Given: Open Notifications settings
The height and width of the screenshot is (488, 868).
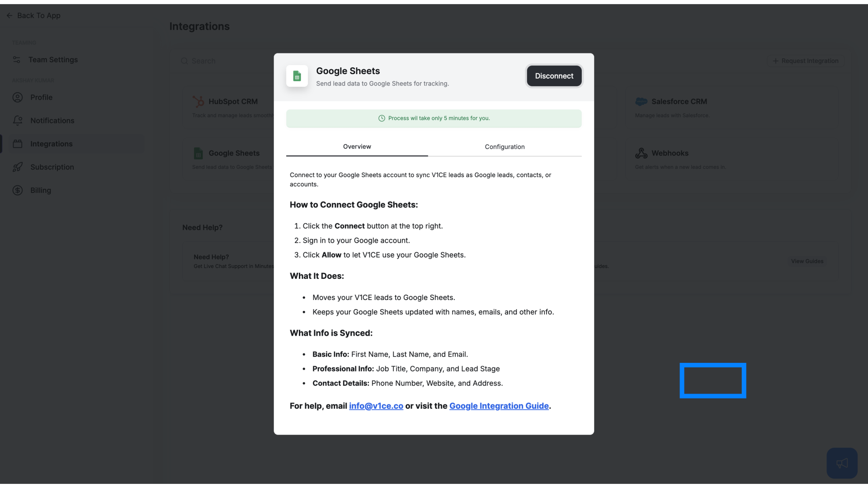Looking at the screenshot, I should 52,121.
